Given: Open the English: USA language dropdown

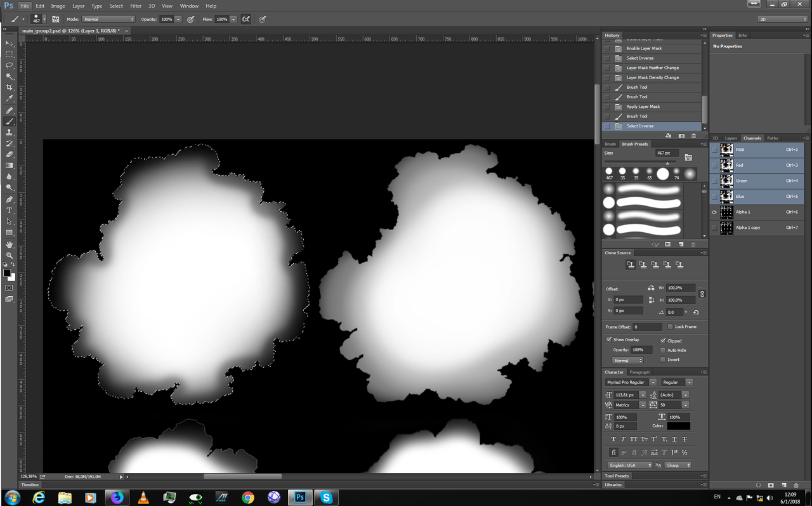Looking at the screenshot, I should coord(629,465).
